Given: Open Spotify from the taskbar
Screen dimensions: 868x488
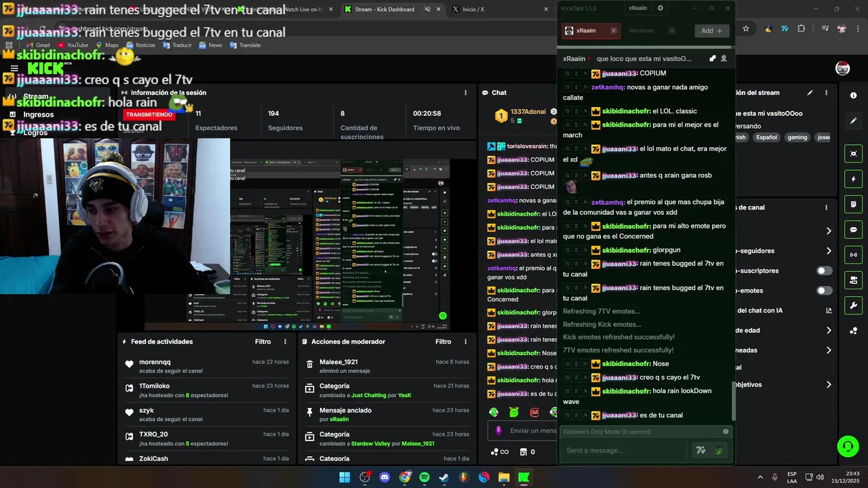Looking at the screenshot, I should (425, 477).
